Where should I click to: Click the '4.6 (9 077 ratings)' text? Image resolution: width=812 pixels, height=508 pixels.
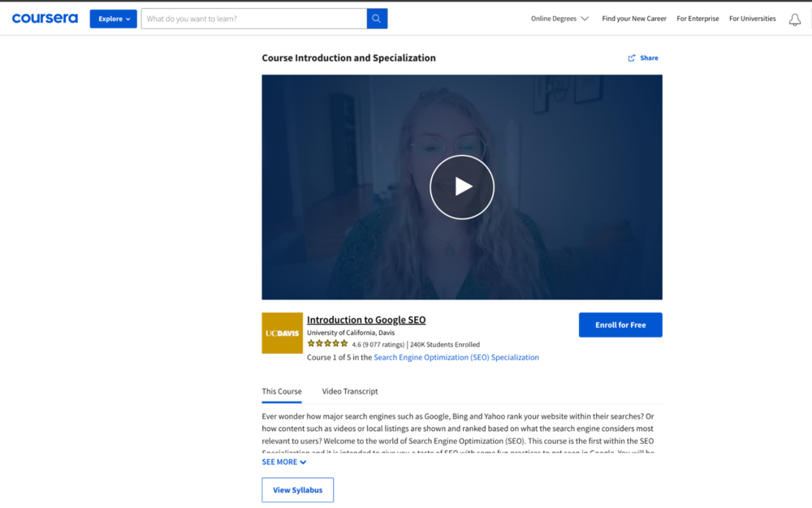[x=378, y=345]
